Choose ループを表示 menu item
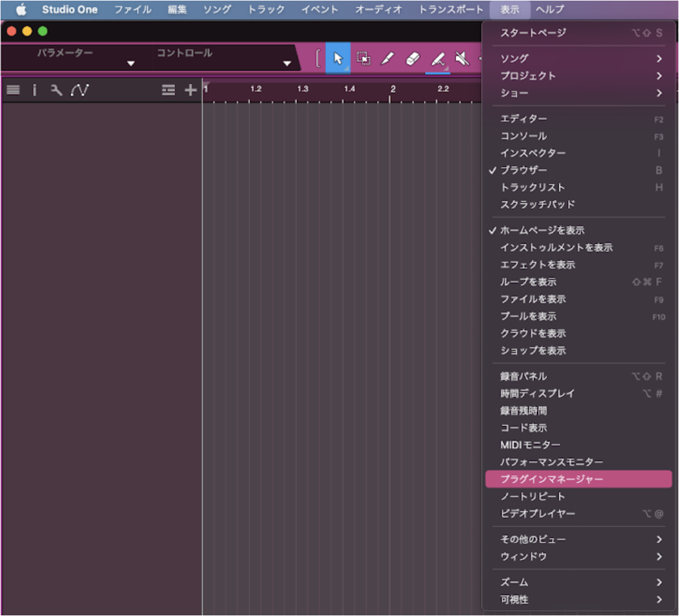Image resolution: width=679 pixels, height=616 pixels. (x=578, y=282)
